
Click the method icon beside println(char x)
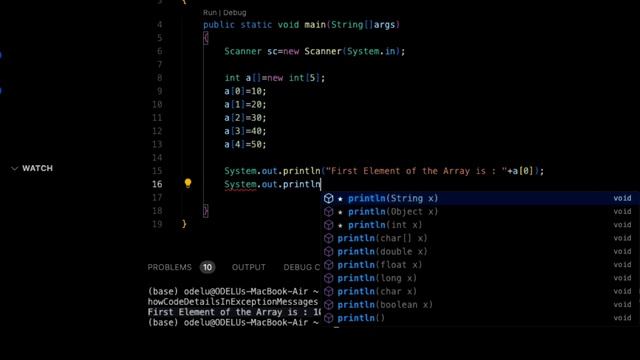[329, 291]
